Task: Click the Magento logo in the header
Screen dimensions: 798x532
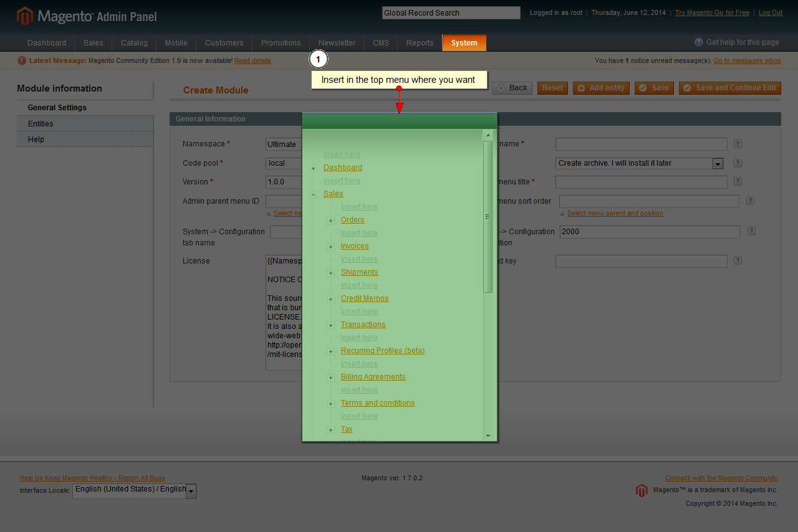Action: coord(87,16)
